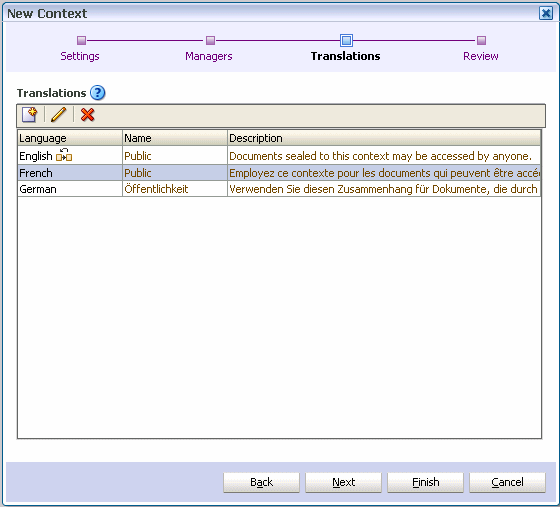Click the default language icon beside English

pyautogui.click(x=64, y=155)
